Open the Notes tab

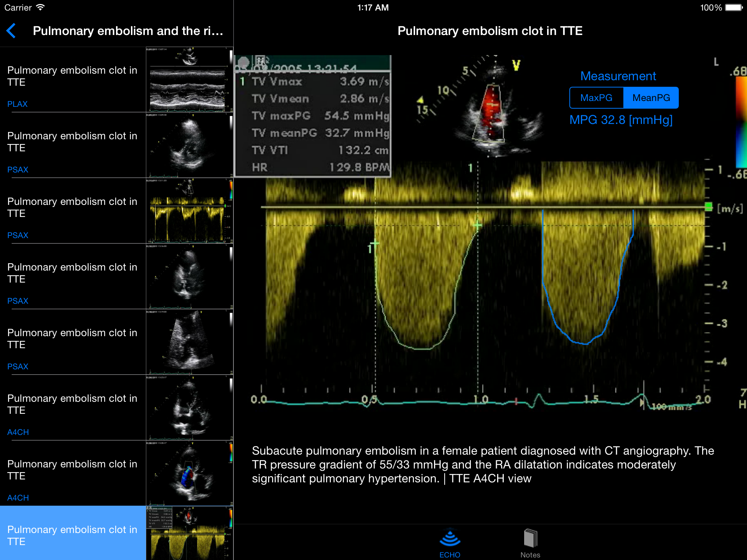click(530, 544)
